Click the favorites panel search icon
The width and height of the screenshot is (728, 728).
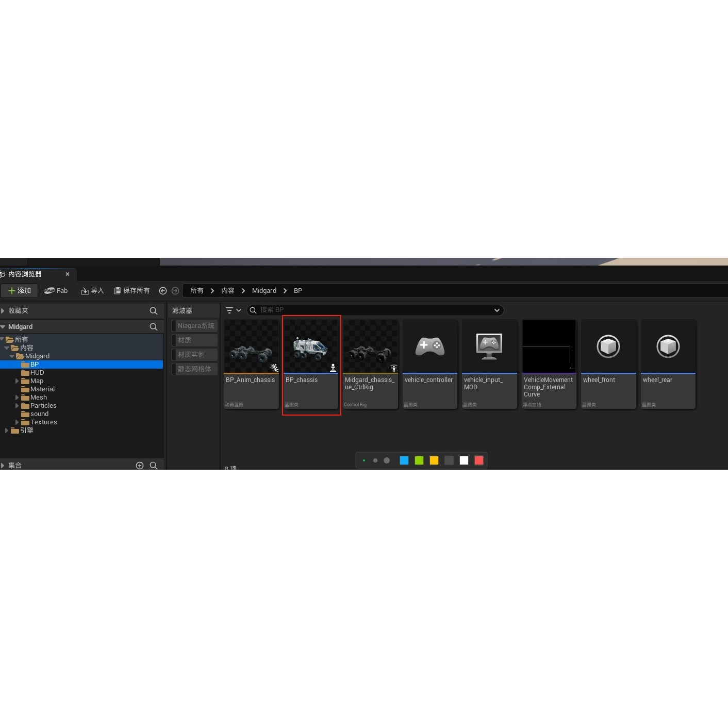[x=153, y=311]
